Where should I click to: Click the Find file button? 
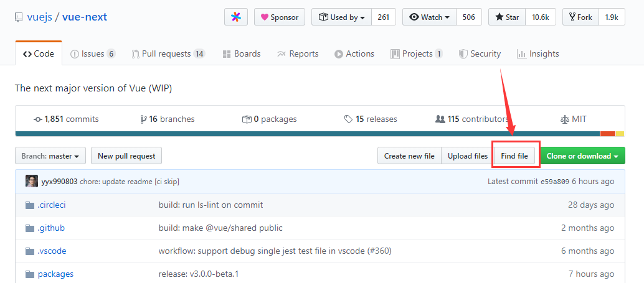tap(514, 156)
